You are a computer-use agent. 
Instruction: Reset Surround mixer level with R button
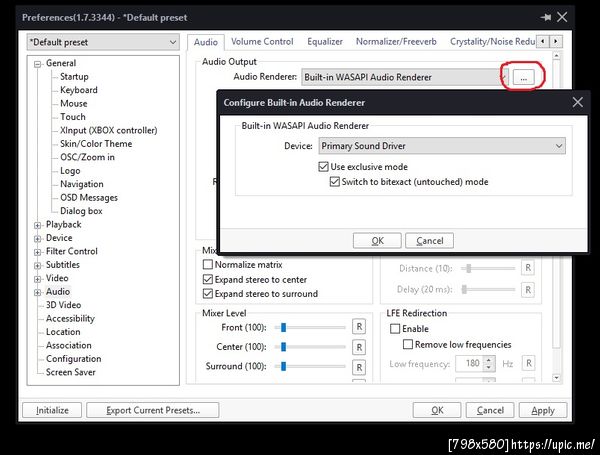coord(359,367)
